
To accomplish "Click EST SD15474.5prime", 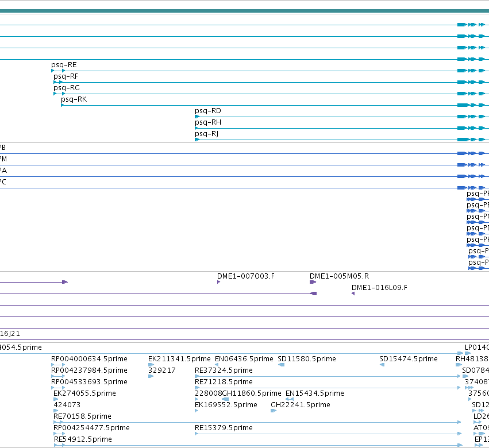I will click(409, 359).
